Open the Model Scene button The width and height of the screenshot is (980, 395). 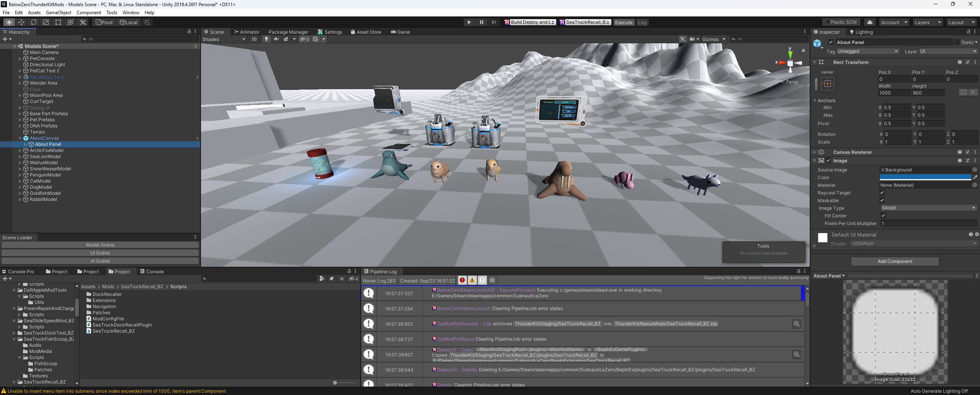100,245
